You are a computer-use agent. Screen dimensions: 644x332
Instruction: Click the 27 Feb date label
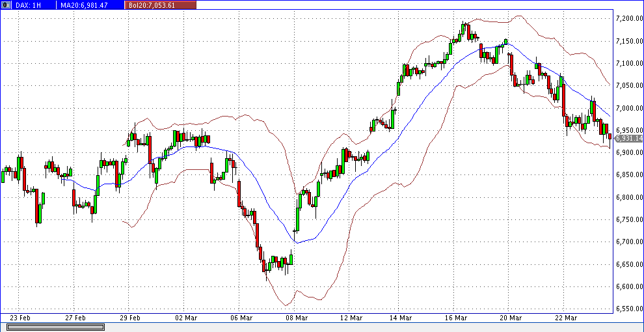tap(75, 318)
